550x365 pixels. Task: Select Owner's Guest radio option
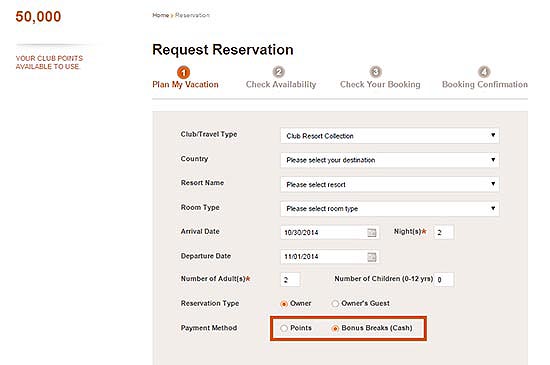click(335, 304)
